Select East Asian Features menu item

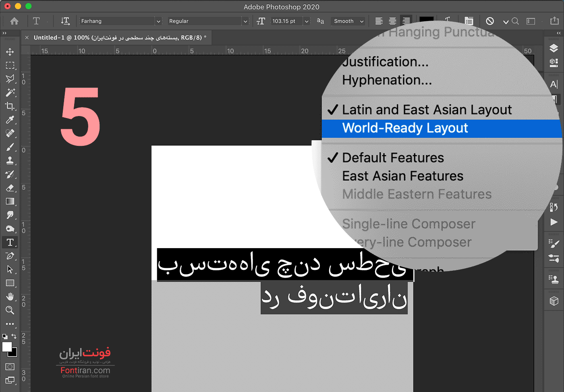point(402,176)
